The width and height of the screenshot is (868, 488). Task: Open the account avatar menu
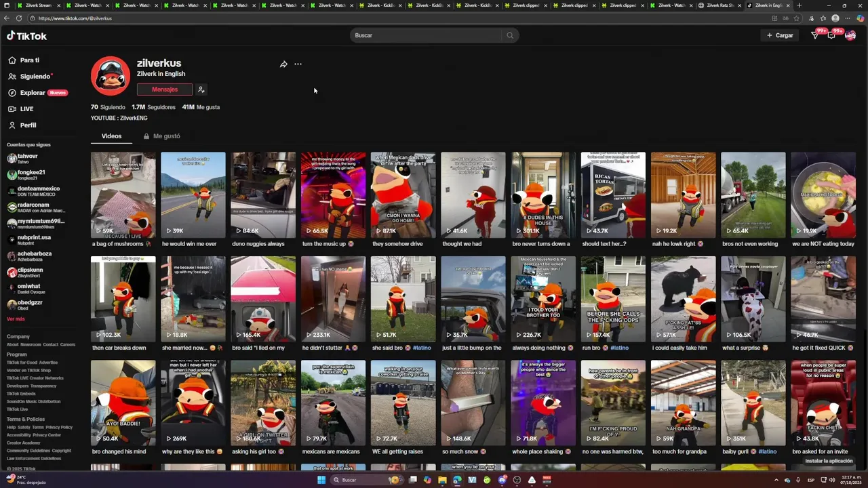coord(850,35)
